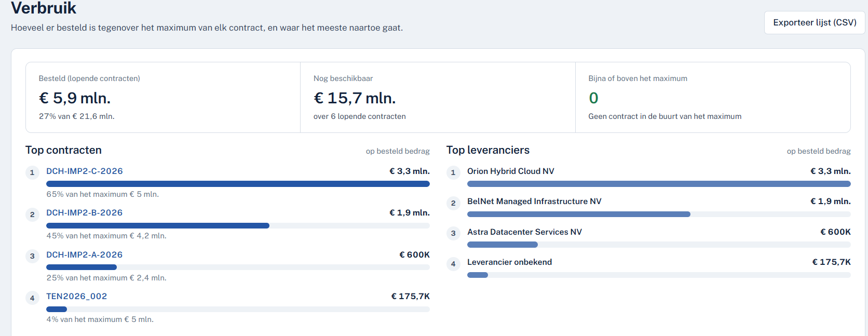Click the Top leveranciers heading

[488, 150]
